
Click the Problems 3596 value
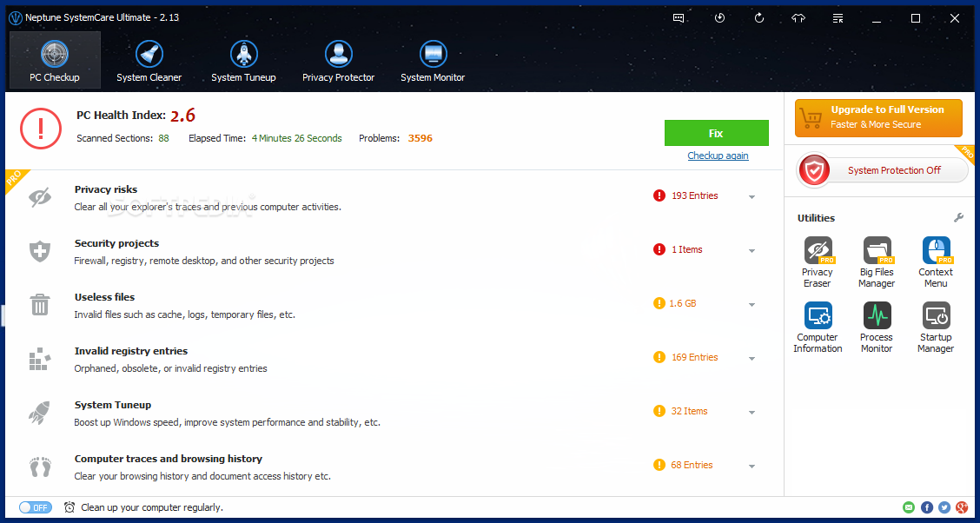pos(420,138)
